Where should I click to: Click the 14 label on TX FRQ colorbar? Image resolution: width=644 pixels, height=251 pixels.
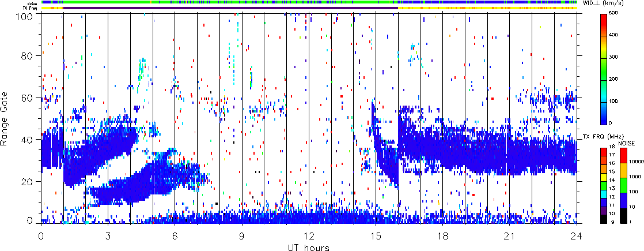(x=611, y=180)
